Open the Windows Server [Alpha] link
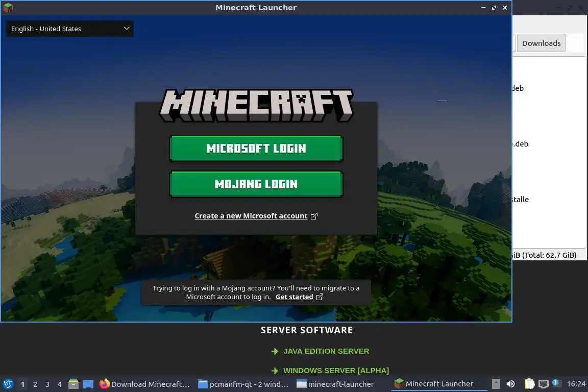This screenshot has height=392, width=588. 336,371
